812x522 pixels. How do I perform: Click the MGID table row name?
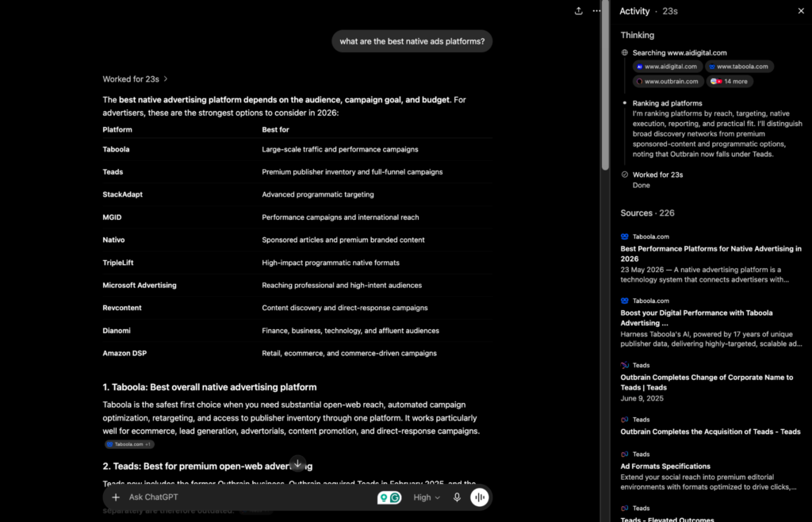pos(112,217)
